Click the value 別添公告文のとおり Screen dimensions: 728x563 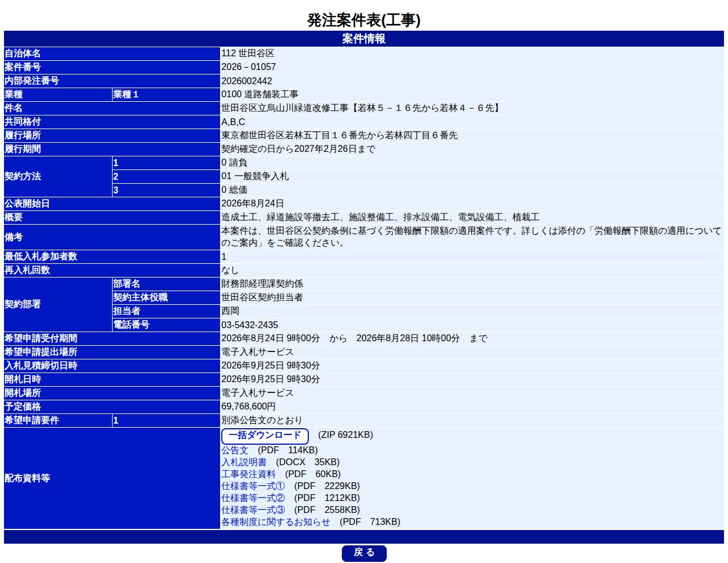[262, 420]
